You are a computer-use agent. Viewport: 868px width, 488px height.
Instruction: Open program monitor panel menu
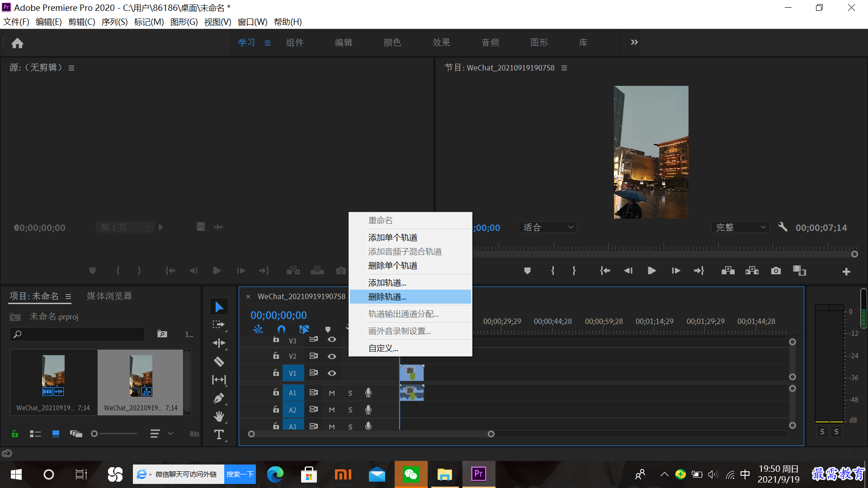coord(564,68)
